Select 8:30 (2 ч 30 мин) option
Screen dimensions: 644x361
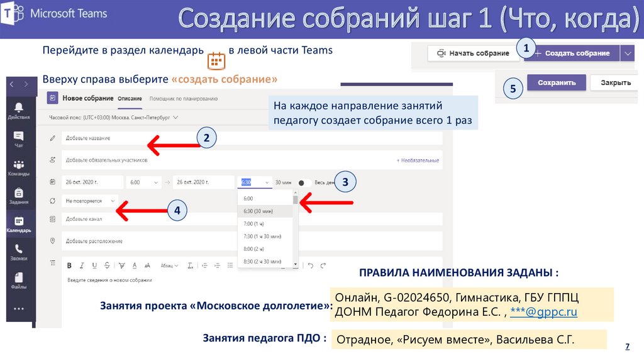tap(265, 262)
